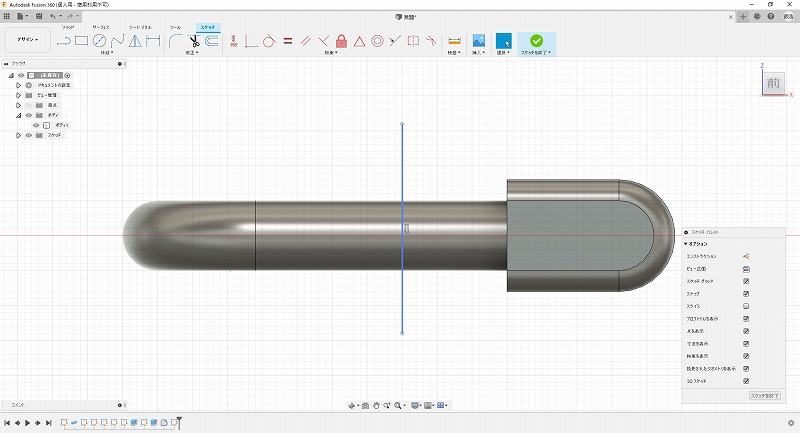The width and height of the screenshot is (800, 433).
Task: Click the Insert image icon
Action: pyautogui.click(x=479, y=41)
